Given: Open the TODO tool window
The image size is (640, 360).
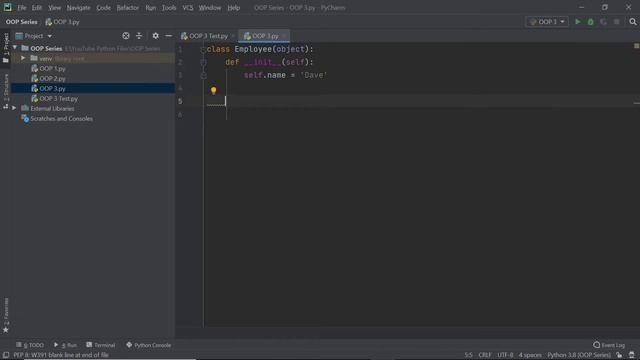Looking at the screenshot, I should click(x=29, y=345).
